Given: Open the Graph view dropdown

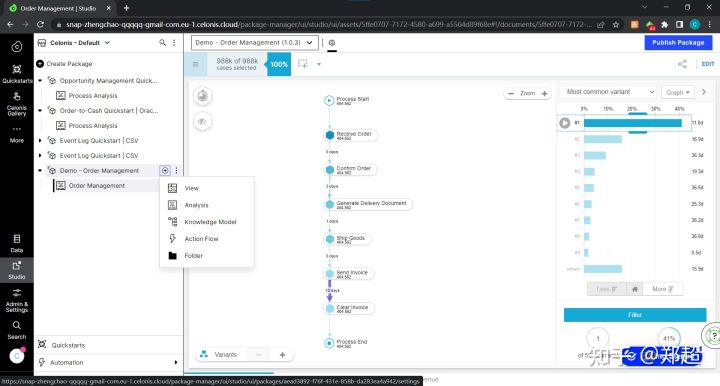Looking at the screenshot, I should pyautogui.click(x=678, y=92).
